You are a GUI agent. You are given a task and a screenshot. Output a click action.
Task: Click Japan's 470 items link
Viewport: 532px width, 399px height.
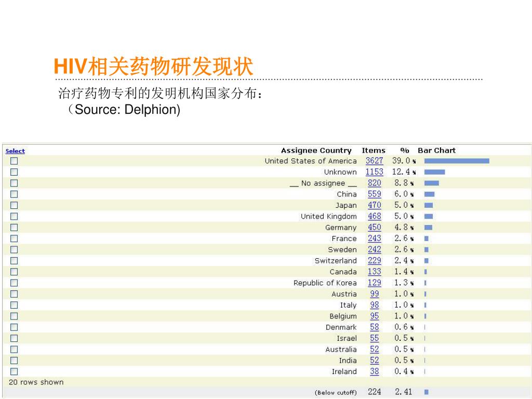375,205
